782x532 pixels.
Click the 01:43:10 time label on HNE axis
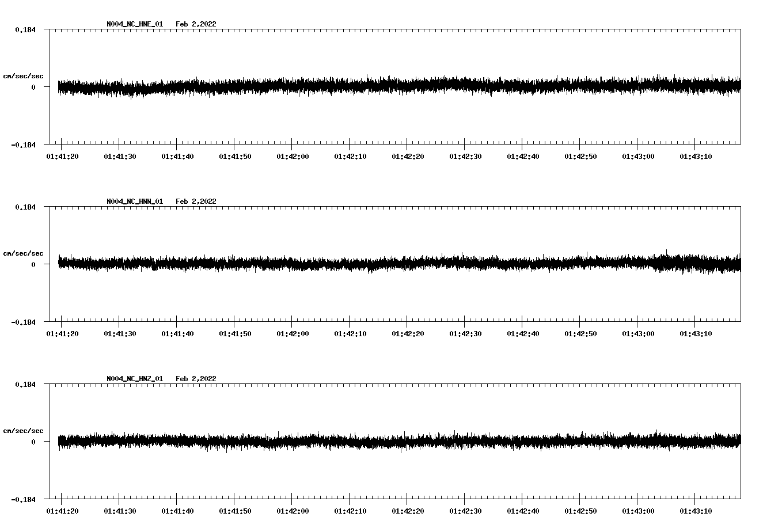tap(696, 157)
